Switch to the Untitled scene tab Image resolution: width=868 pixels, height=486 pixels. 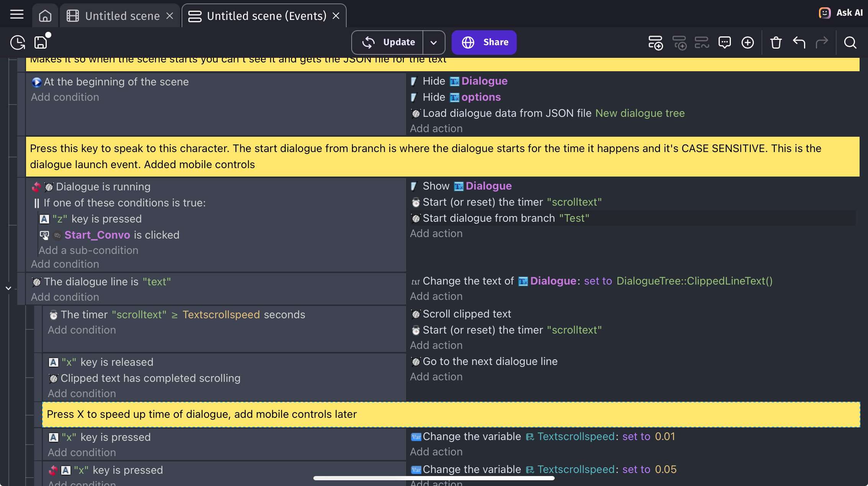pos(122,16)
